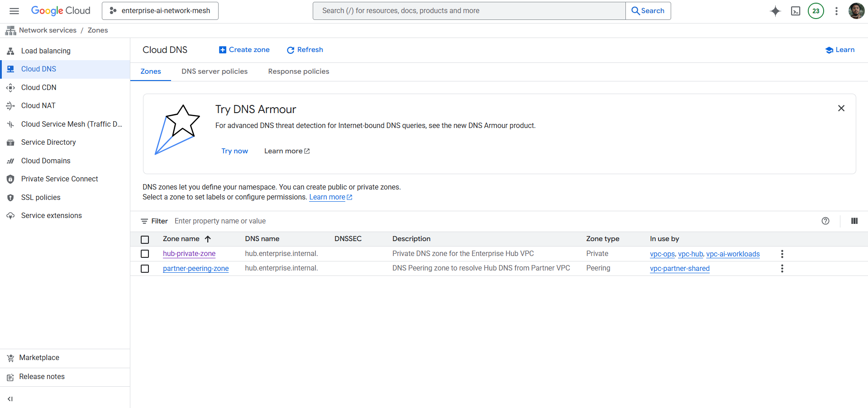868x408 pixels.
Task: Close the Try DNS Armour banner
Action: coord(841,108)
